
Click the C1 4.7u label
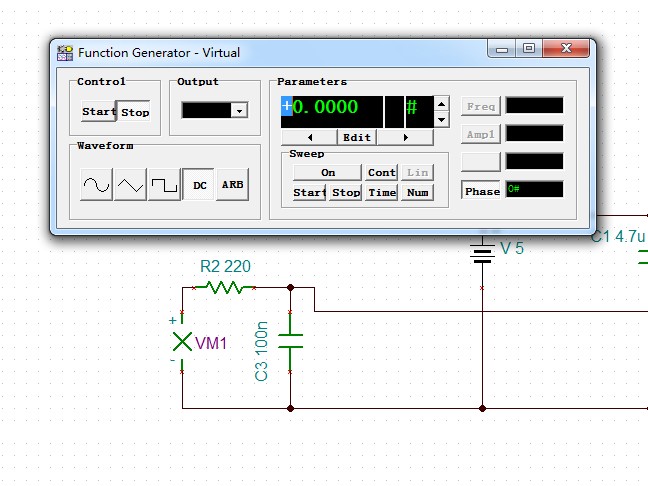pyautogui.click(x=618, y=236)
